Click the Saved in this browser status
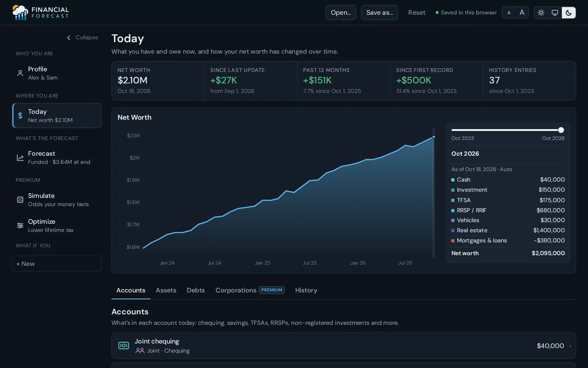Image resolution: width=588 pixels, height=368 pixels. pos(466,12)
